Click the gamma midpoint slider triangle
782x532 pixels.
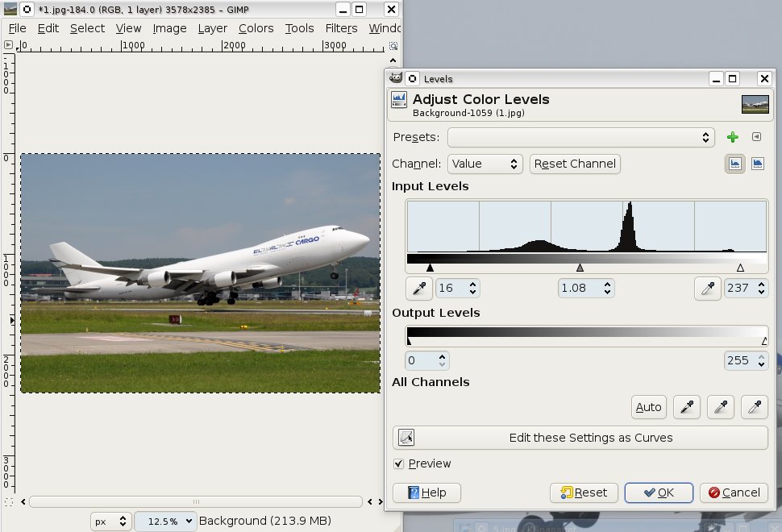[x=580, y=268]
